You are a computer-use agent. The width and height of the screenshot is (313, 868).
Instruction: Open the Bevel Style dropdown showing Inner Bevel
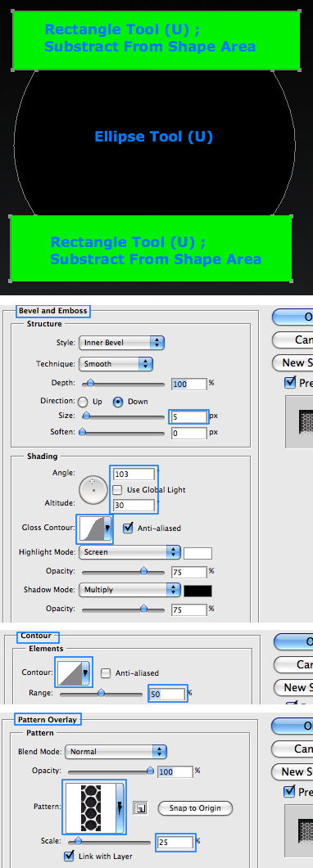click(122, 343)
